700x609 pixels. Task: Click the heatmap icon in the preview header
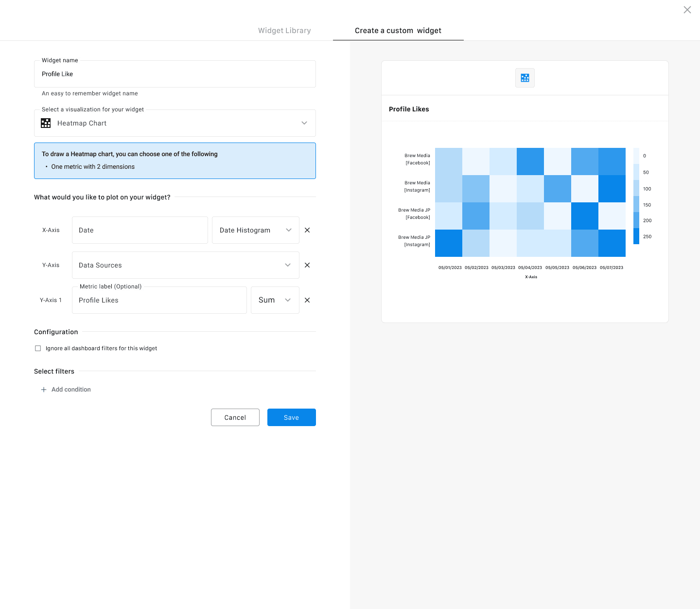[x=525, y=78]
